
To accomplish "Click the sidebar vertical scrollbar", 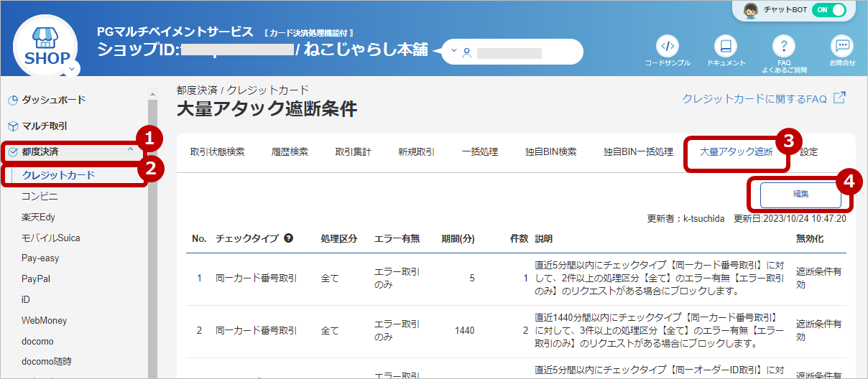I will pyautogui.click(x=152, y=237).
